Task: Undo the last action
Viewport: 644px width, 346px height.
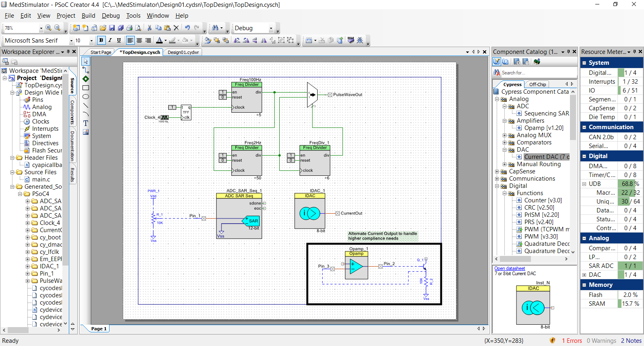Action: click(x=188, y=28)
